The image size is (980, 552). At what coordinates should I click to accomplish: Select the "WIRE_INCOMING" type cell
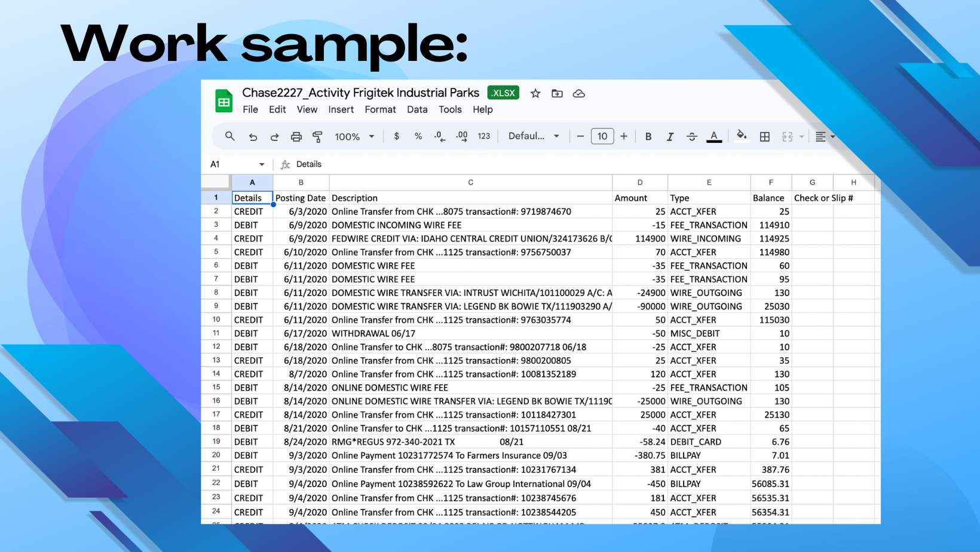coord(709,238)
